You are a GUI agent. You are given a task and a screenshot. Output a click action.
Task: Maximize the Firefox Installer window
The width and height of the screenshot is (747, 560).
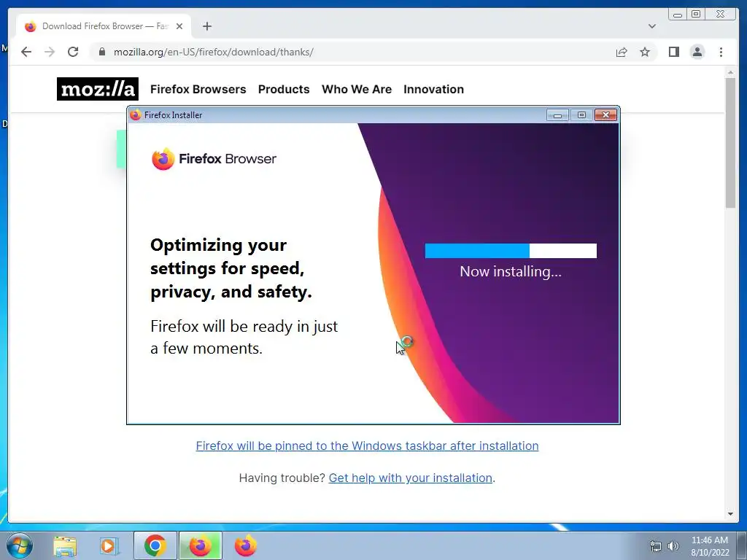coord(581,114)
